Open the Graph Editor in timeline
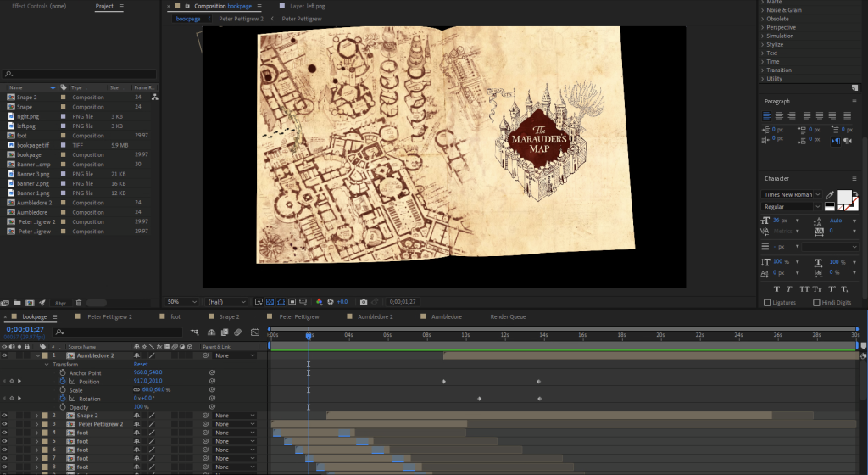 coord(254,332)
